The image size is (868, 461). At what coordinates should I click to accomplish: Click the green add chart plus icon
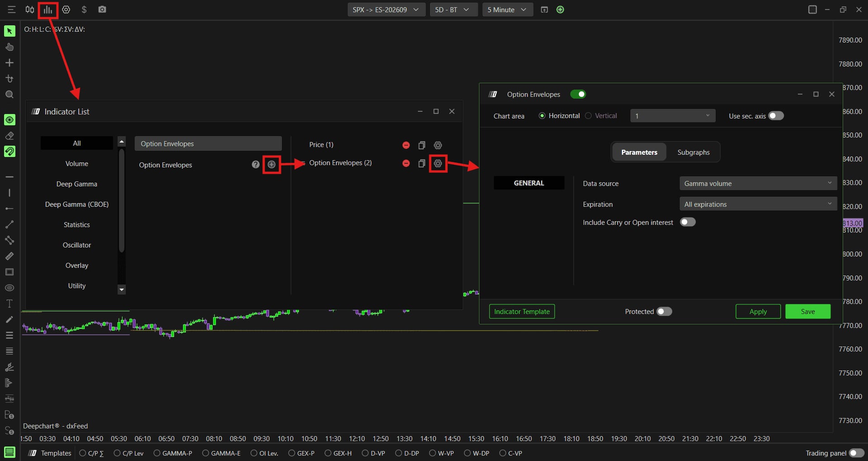560,10
